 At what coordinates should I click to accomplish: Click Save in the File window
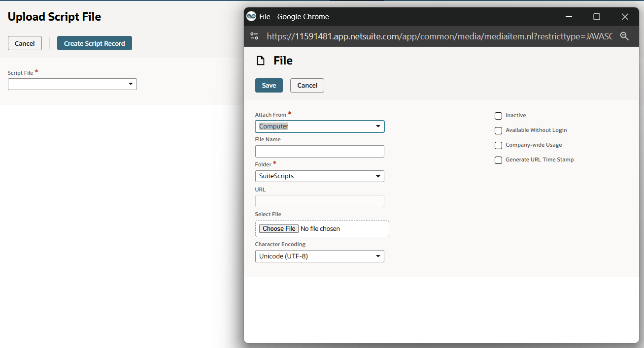pyautogui.click(x=269, y=85)
